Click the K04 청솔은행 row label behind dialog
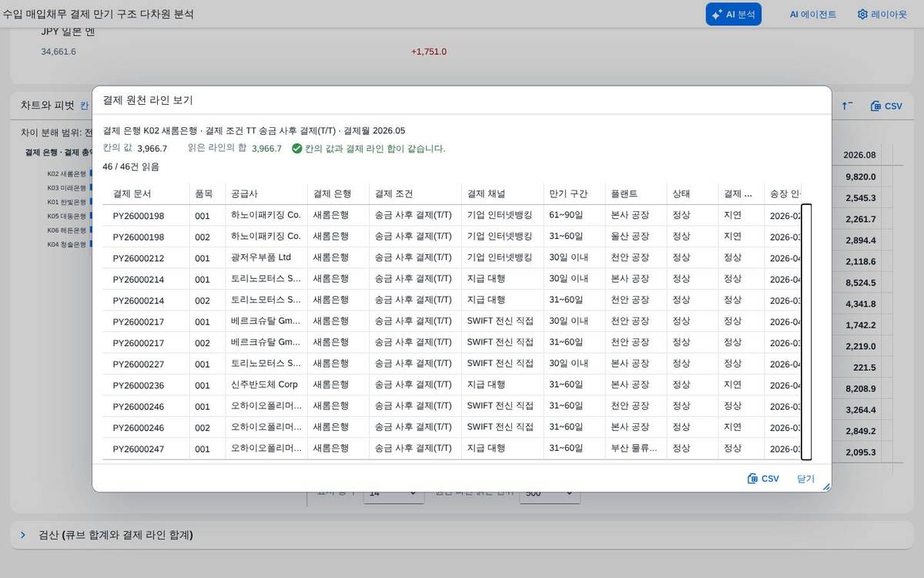 click(66, 245)
